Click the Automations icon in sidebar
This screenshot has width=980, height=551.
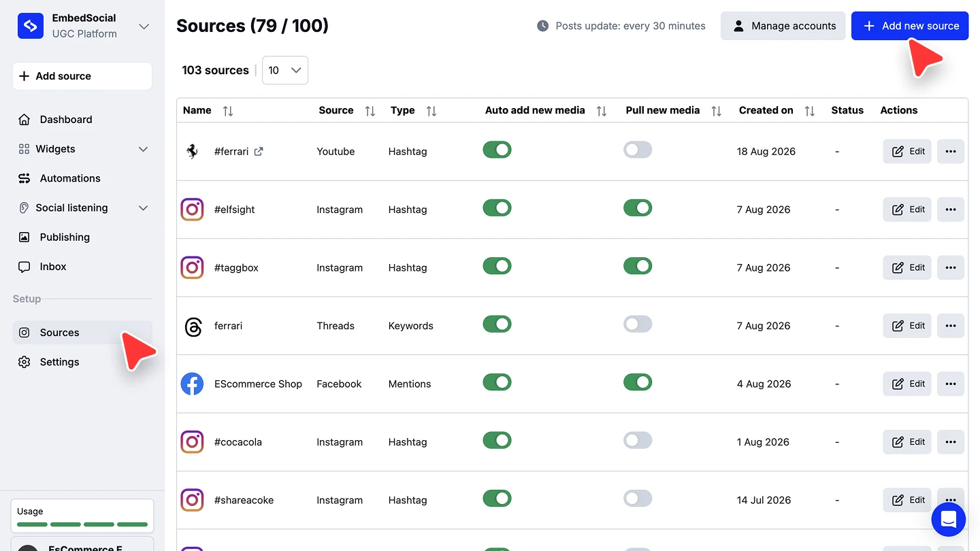click(x=24, y=178)
